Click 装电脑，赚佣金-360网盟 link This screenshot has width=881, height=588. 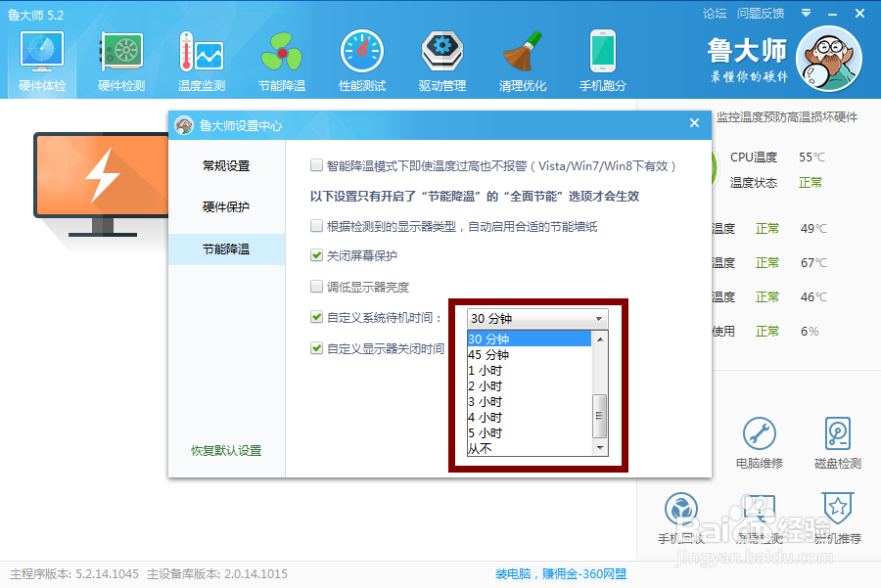(561, 574)
